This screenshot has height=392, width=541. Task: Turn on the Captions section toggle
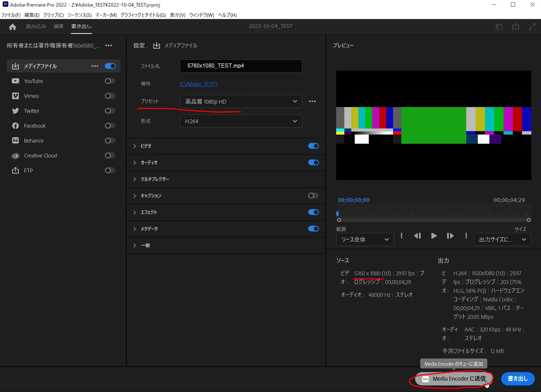click(x=313, y=196)
